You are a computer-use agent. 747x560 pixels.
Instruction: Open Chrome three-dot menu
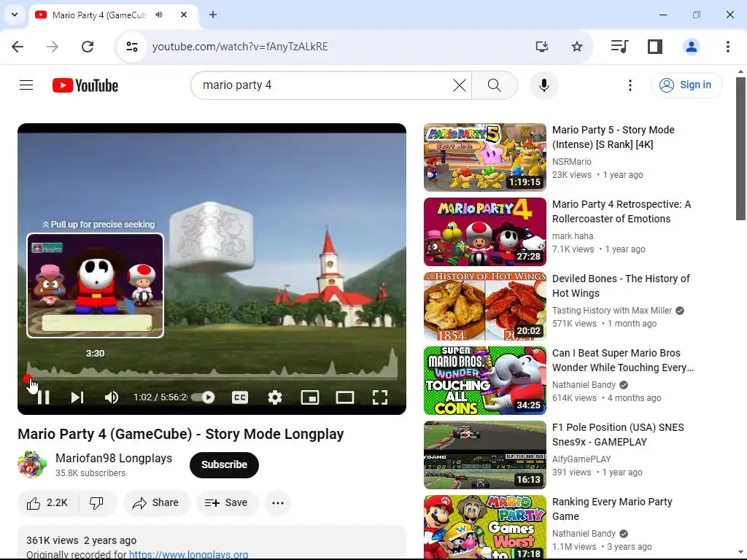coord(727,47)
